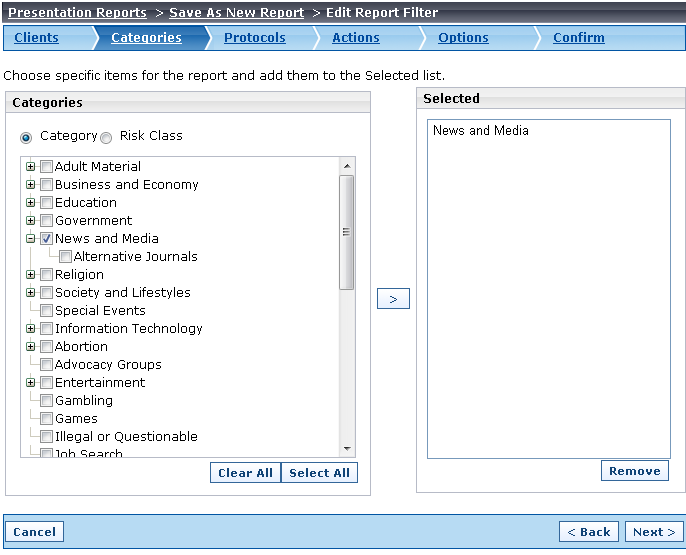Select News and Media in Selected list
This screenshot has height=555, width=686.
coord(480,130)
